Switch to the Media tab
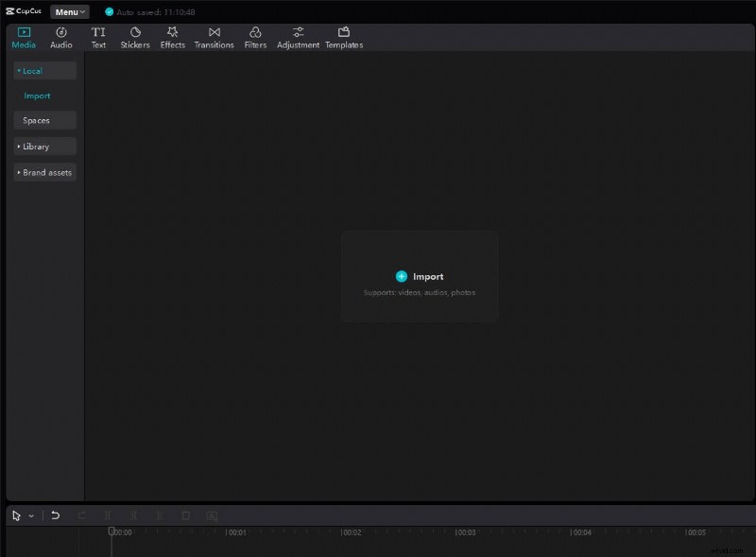 pos(24,37)
